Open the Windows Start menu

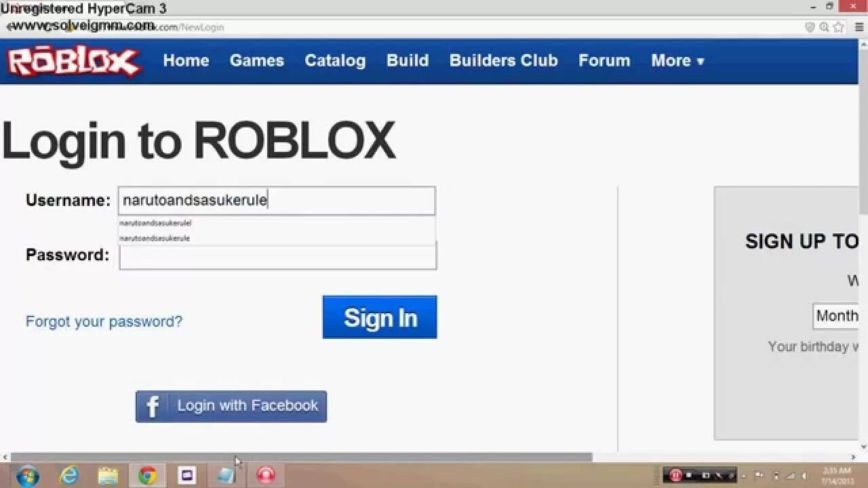point(26,476)
